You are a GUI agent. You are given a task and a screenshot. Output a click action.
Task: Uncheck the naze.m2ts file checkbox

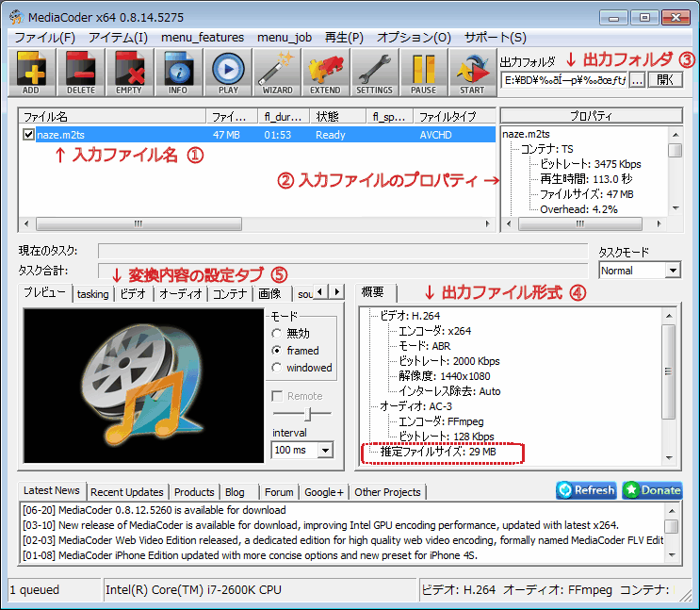(29, 135)
